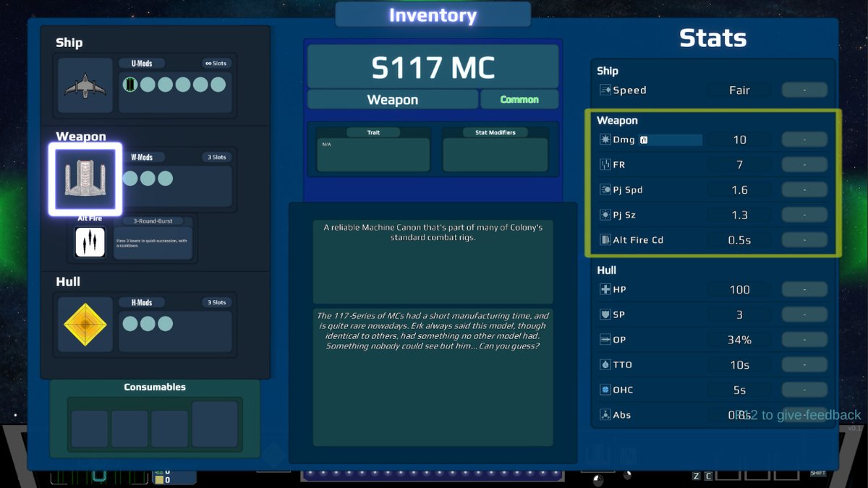The width and height of the screenshot is (868, 488).
Task: Click the Pj Sz stat icon
Action: 605,215
